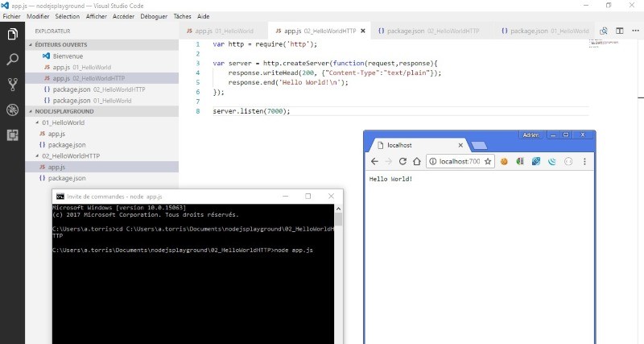This screenshot has width=644, height=344.
Task: Collapse the 02_HelloWorldHTTP folder
Action: (36, 155)
